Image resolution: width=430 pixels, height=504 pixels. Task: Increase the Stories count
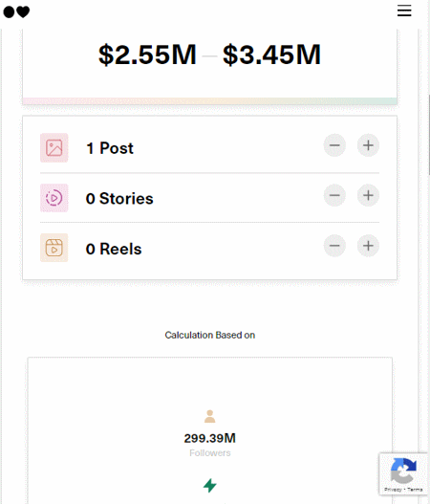pyautogui.click(x=368, y=195)
